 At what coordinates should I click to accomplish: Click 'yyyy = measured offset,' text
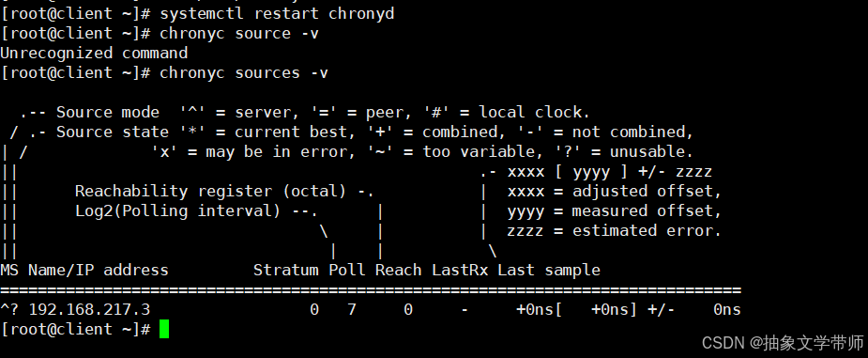click(615, 211)
